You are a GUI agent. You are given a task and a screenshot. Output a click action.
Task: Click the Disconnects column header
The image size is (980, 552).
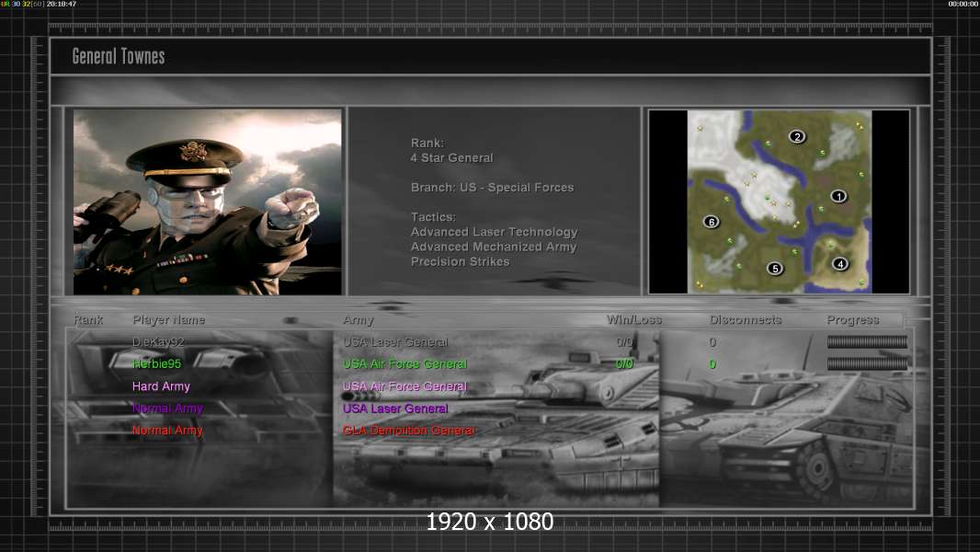point(745,319)
